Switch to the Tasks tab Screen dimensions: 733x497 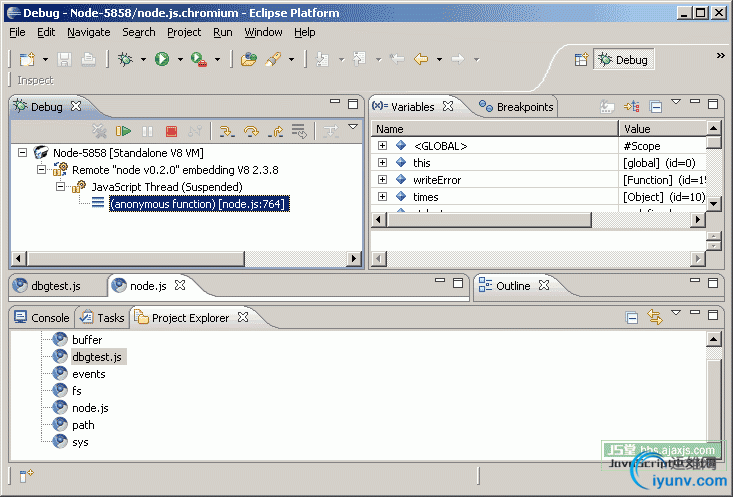point(101,318)
